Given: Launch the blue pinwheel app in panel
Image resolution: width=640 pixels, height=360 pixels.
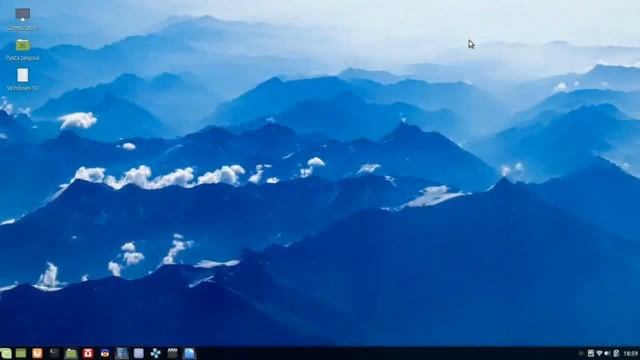Looking at the screenshot, I should pyautogui.click(x=156, y=353).
